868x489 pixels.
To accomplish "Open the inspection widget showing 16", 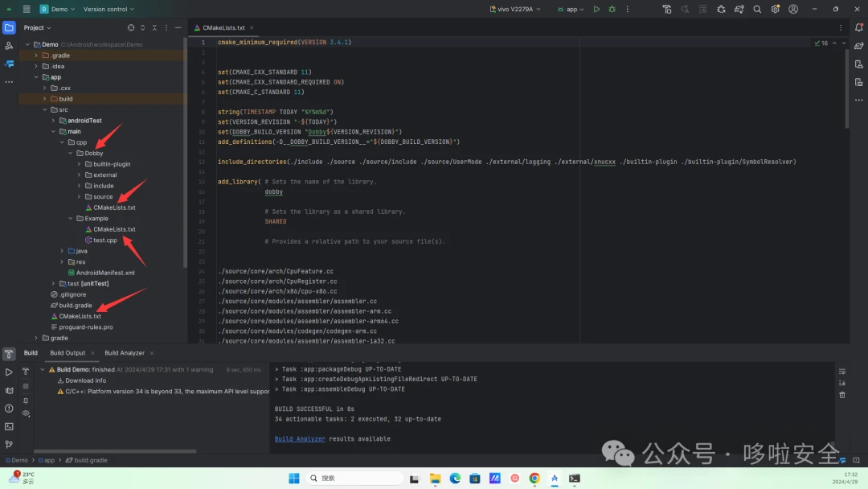I will 821,43.
